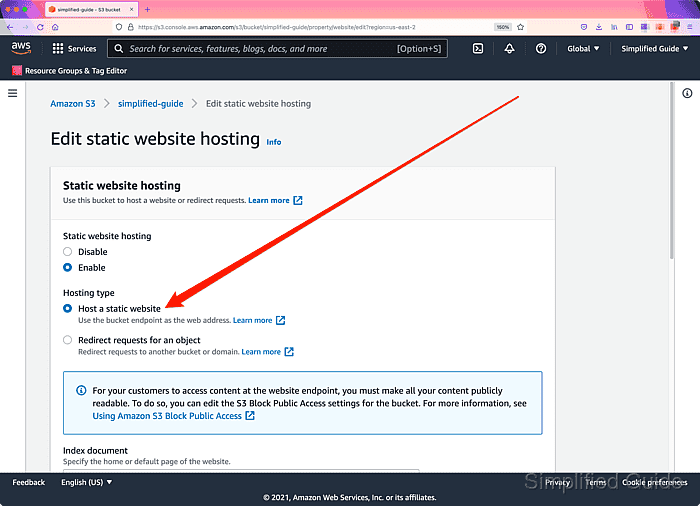The image size is (700, 506).
Task: Toggle the browser sidebar icon
Action: [x=629, y=27]
